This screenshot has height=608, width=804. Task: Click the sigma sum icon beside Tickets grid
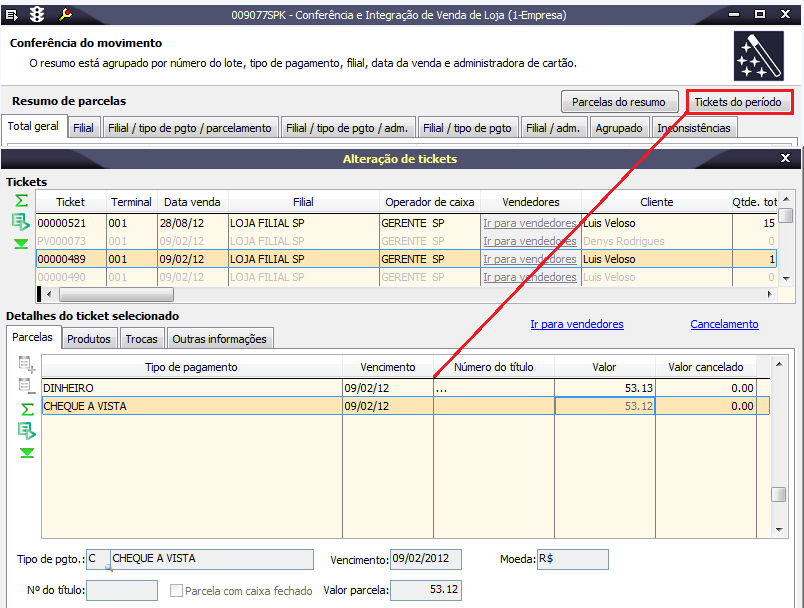[x=21, y=200]
